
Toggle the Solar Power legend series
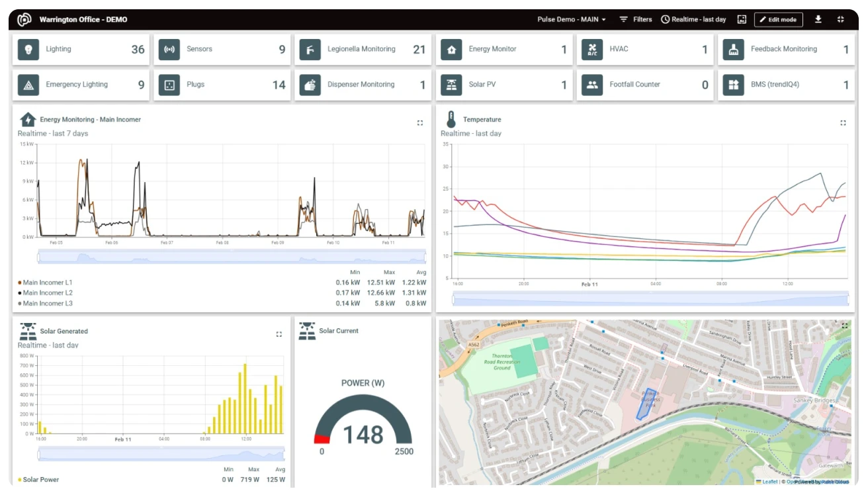coord(40,480)
